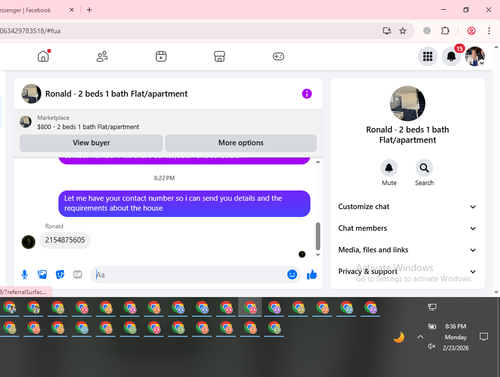Click the message 2154875605

coord(65,240)
